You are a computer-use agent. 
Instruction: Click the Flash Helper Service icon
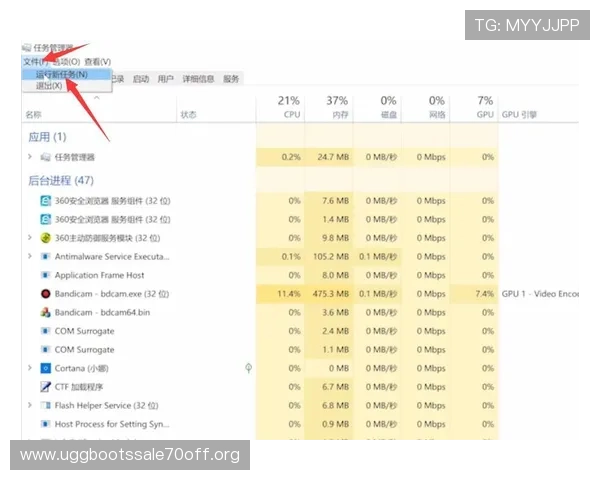coord(46,405)
